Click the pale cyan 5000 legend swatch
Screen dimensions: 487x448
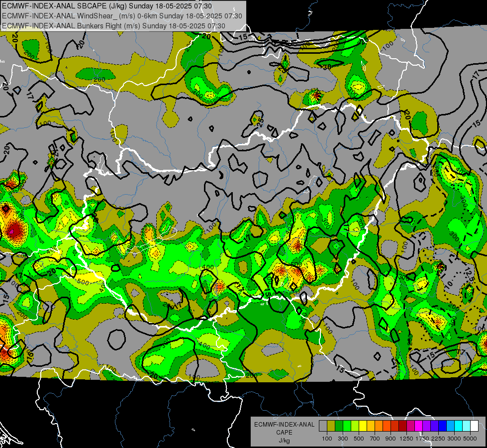(x=467, y=426)
